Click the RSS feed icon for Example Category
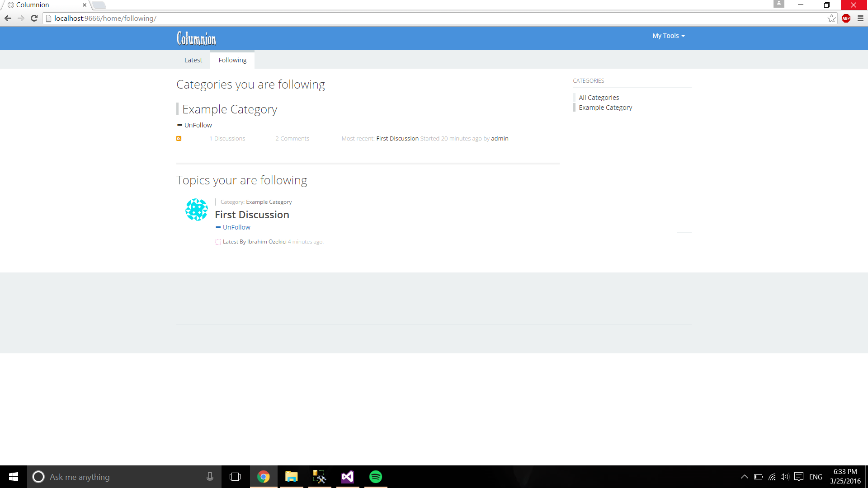Screen dimensions: 868x488 coord(179,139)
